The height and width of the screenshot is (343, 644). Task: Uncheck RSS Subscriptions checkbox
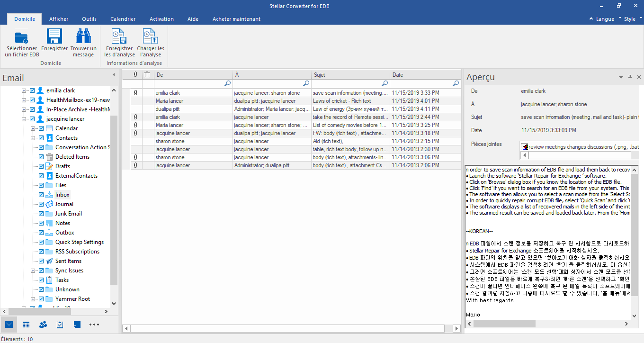(x=41, y=252)
